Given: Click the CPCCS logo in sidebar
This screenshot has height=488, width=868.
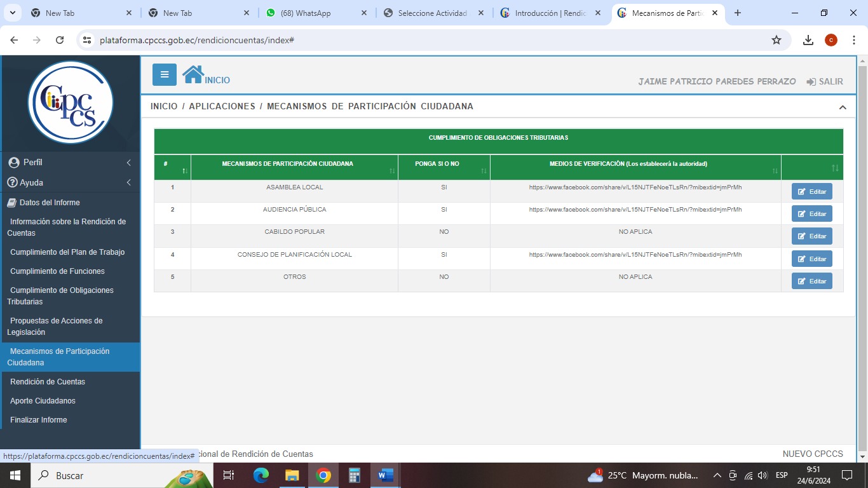Looking at the screenshot, I should point(71,102).
